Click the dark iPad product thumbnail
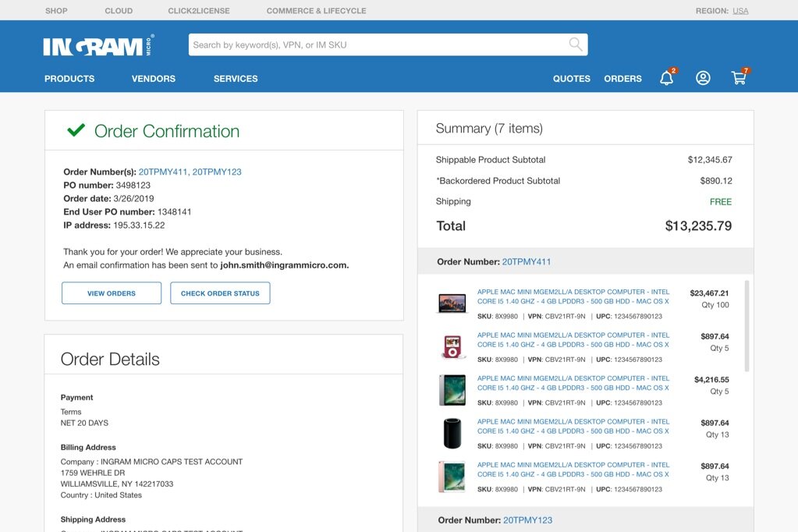798x532 pixels. click(x=452, y=390)
